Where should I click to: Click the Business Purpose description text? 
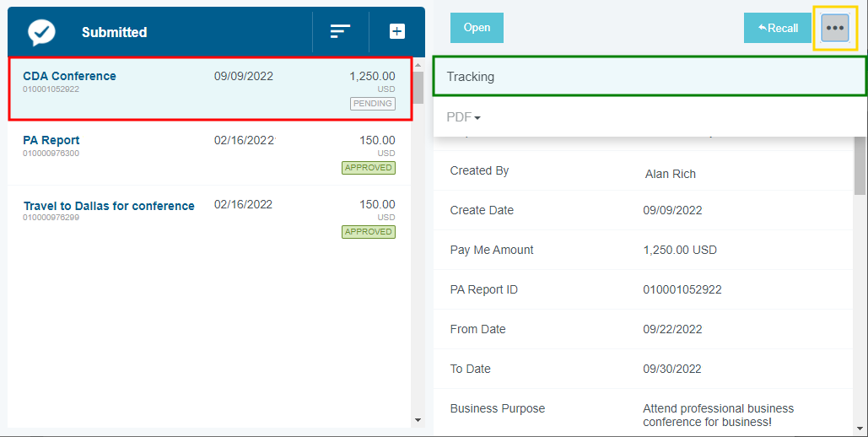tap(718, 415)
